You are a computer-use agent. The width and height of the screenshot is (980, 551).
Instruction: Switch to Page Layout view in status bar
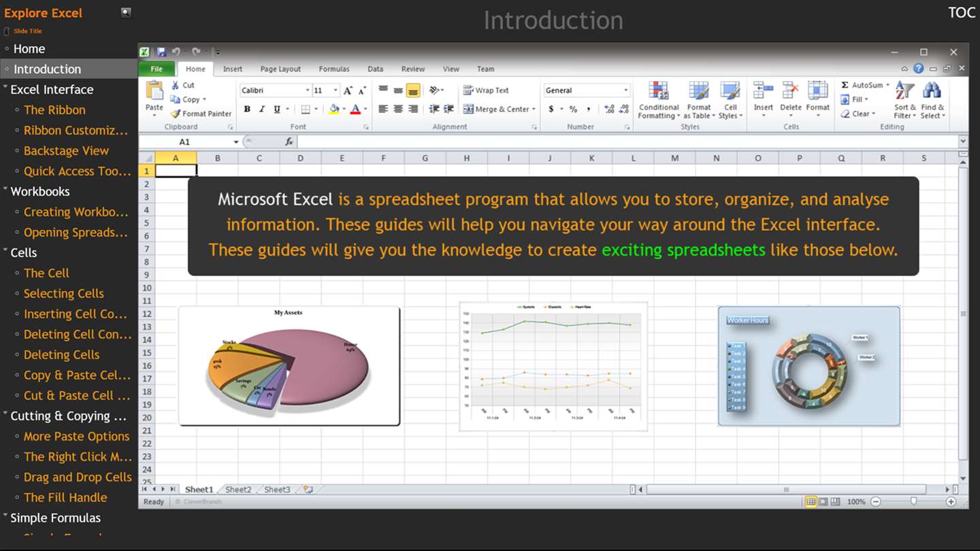[x=823, y=501]
